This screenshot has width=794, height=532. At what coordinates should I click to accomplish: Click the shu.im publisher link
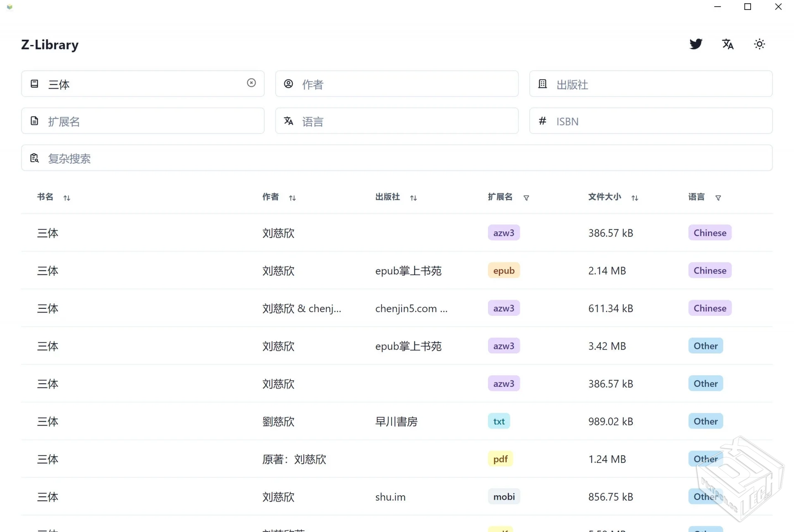pos(390,497)
